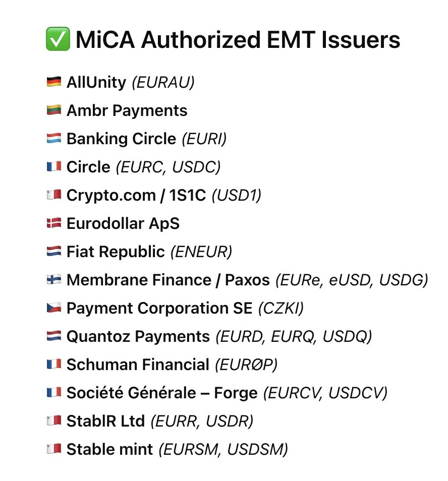Click the Maltese flag beside Crypto.com / 1S1C
Image resolution: width=448 pixels, height=481 pixels.
tap(53, 195)
